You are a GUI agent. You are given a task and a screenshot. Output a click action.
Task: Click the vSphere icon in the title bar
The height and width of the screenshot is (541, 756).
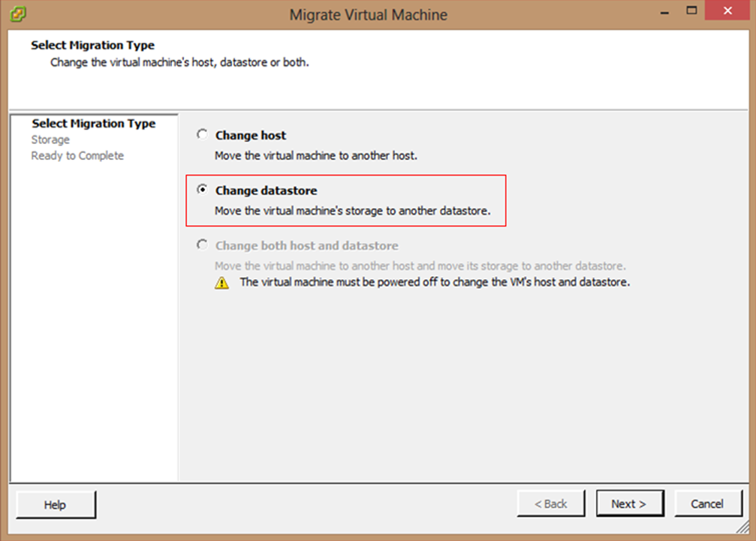20,14
